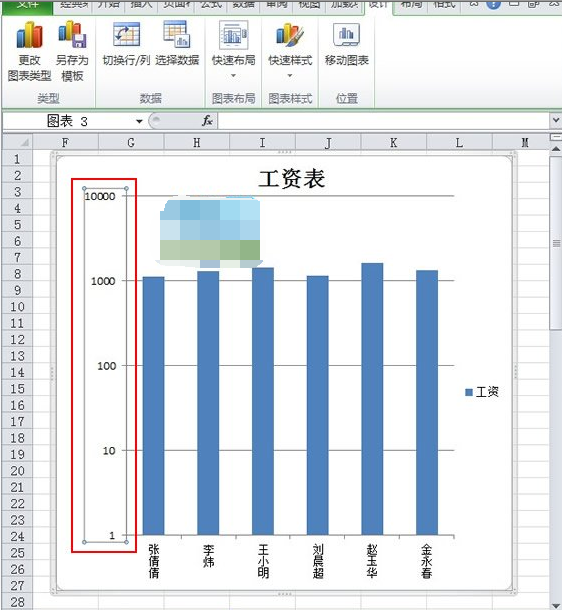
Task: Click the split box above the scrollbar
Action: (x=556, y=137)
